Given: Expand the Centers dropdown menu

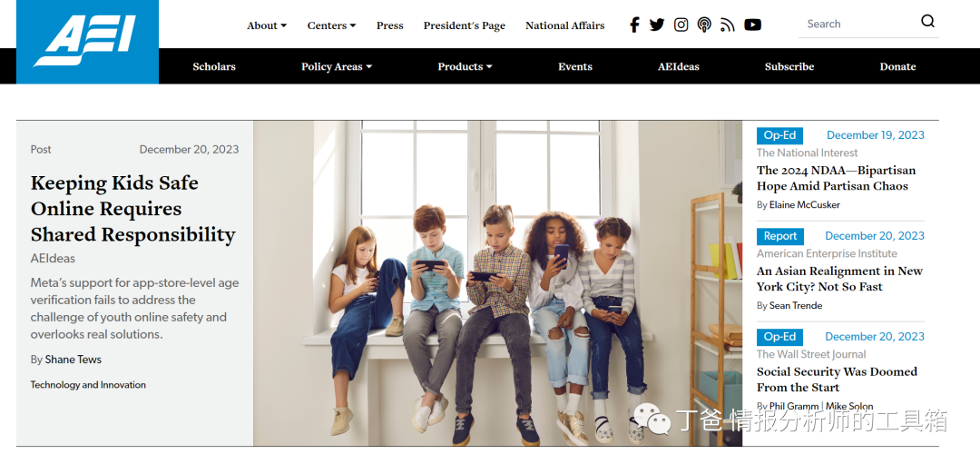Looking at the screenshot, I should pyautogui.click(x=331, y=25).
